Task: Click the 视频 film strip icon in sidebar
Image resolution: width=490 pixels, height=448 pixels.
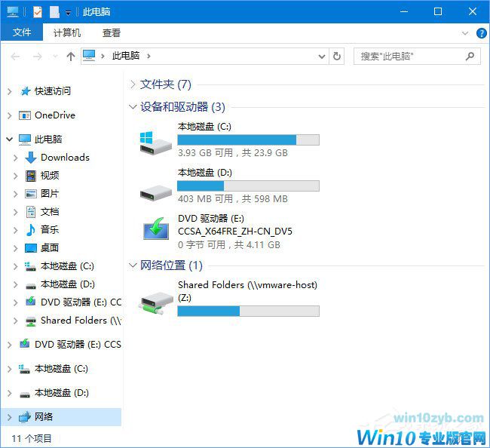Action: click(x=31, y=176)
